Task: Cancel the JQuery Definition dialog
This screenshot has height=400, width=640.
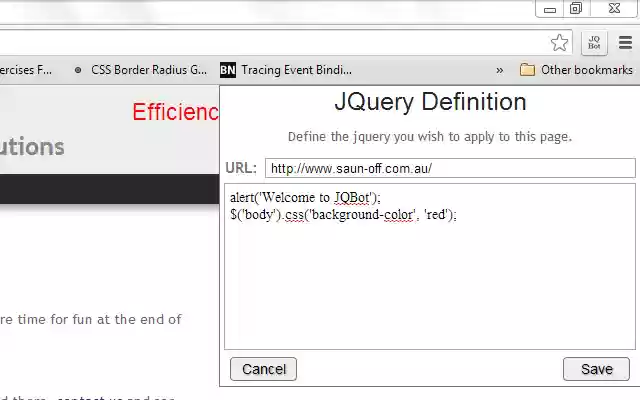Action: tap(263, 369)
